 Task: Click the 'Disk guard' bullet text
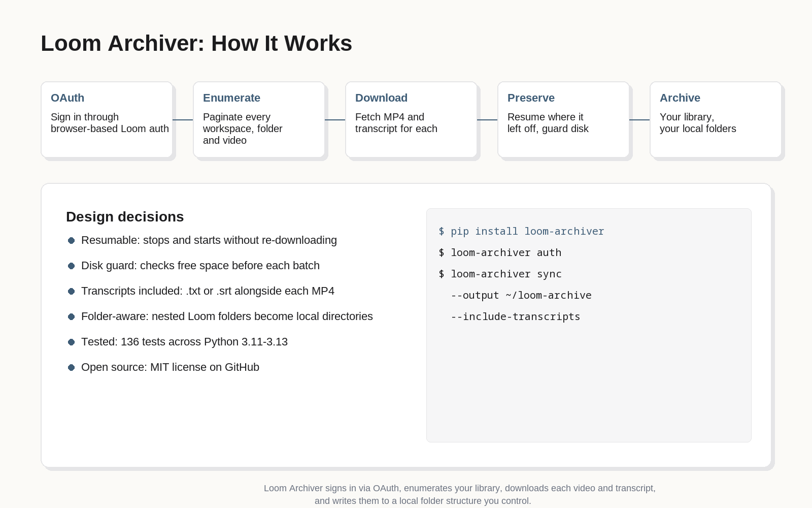tap(200, 266)
